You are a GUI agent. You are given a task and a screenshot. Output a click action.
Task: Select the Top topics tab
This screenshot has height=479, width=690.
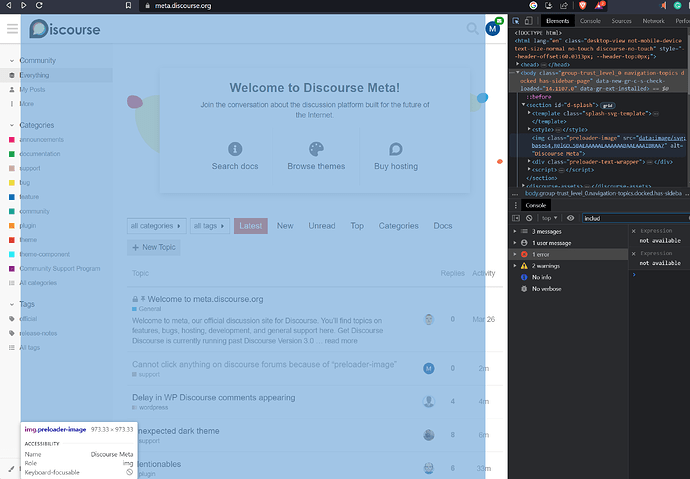[357, 226]
